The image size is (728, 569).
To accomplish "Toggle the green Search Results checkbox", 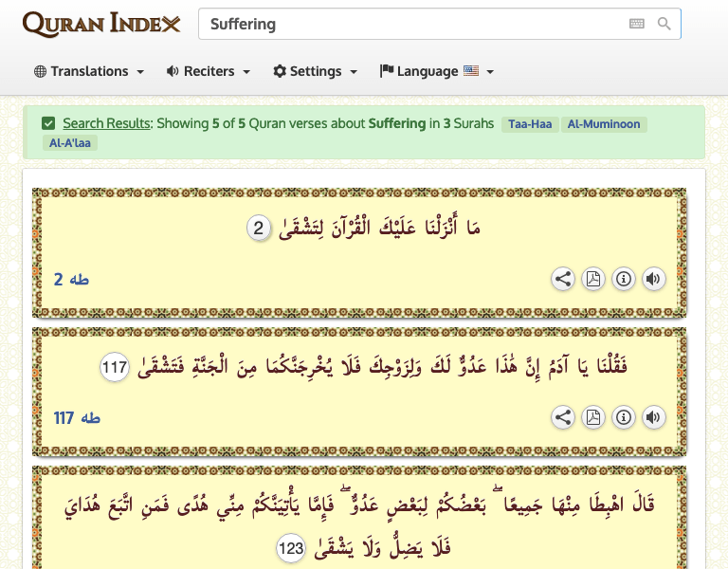I will coord(48,123).
